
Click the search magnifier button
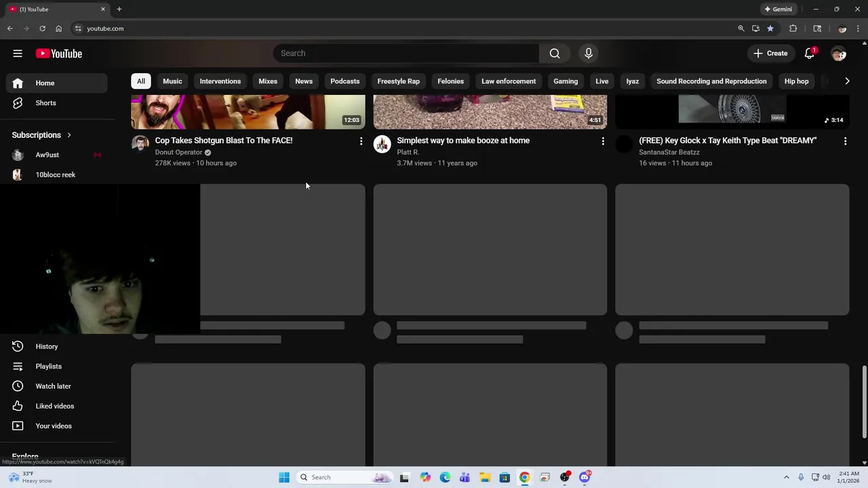[x=555, y=54]
